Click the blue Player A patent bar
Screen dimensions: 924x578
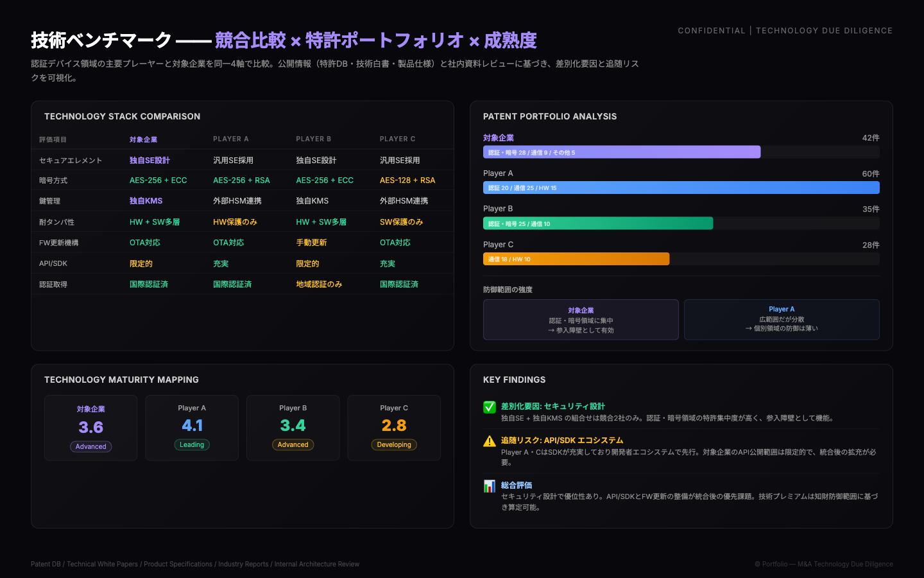coord(681,188)
